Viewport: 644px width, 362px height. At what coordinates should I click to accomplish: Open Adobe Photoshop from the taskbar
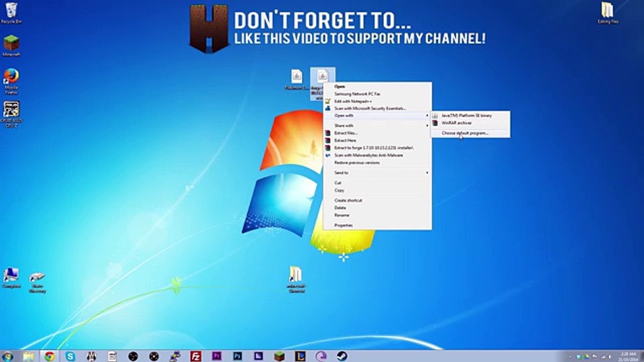237,356
